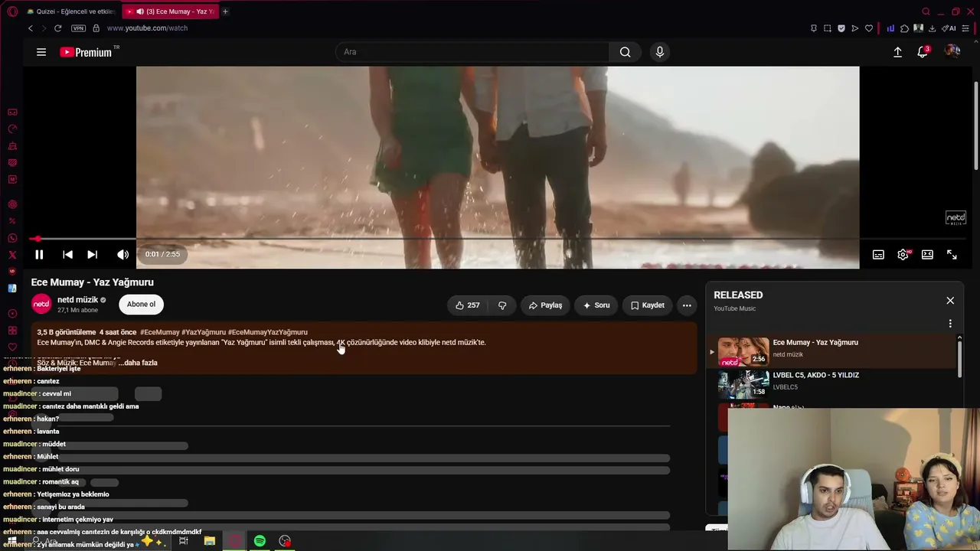The height and width of the screenshot is (551, 980).
Task: Subscribe with the Abone ol button
Action: coord(141,305)
